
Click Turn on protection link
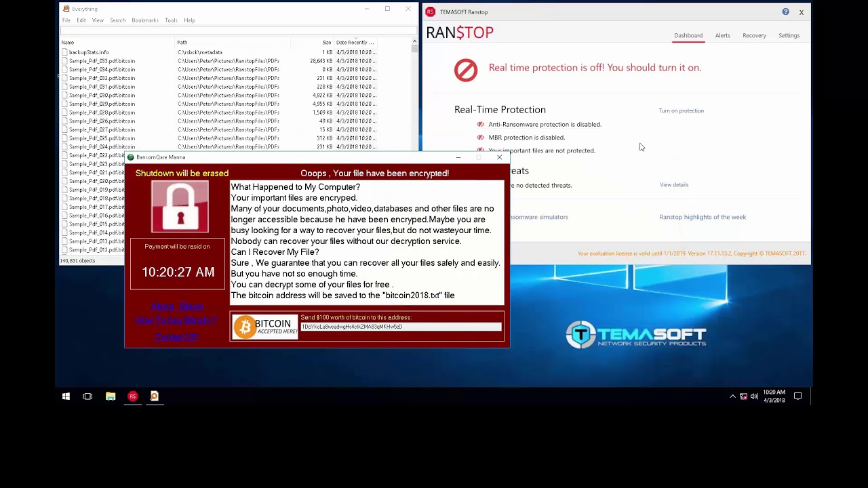point(681,110)
